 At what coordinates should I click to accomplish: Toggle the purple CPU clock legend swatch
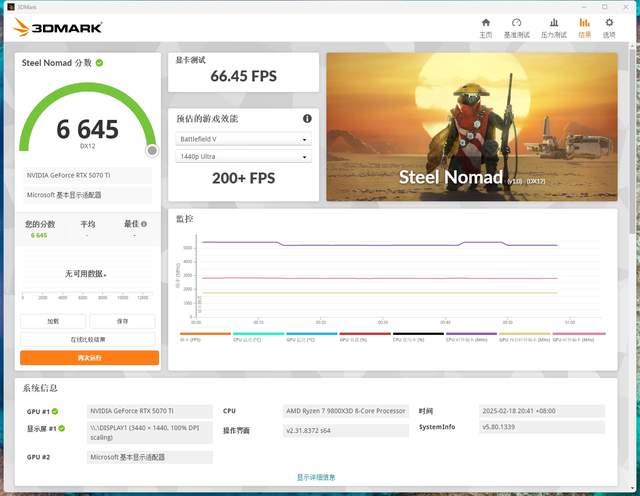[471, 334]
